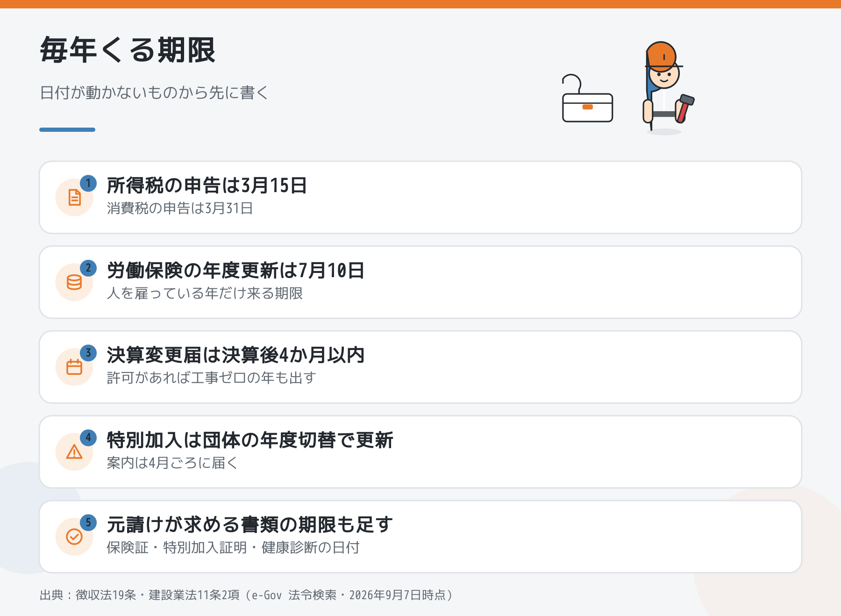Select the text 案内は4月ごろに届く
Screen dimensions: 841x616
click(x=172, y=463)
